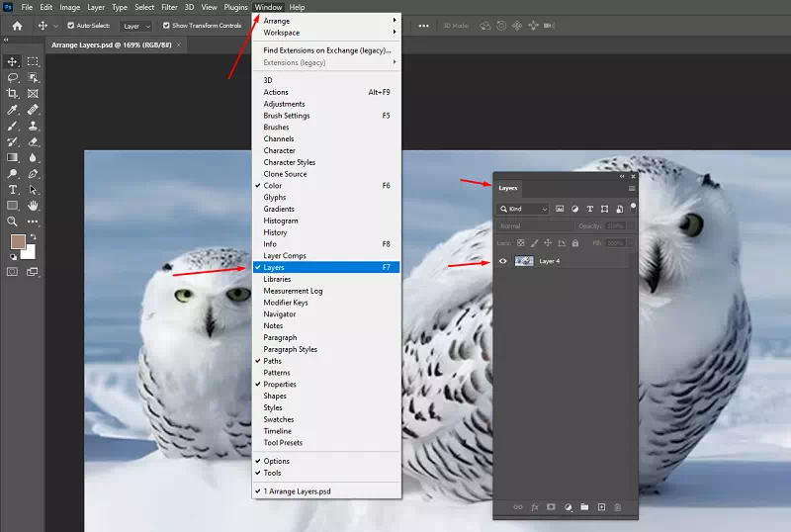Screen dimensions: 791x532
Task: Choose History in the Window menu
Action: click(327, 232)
